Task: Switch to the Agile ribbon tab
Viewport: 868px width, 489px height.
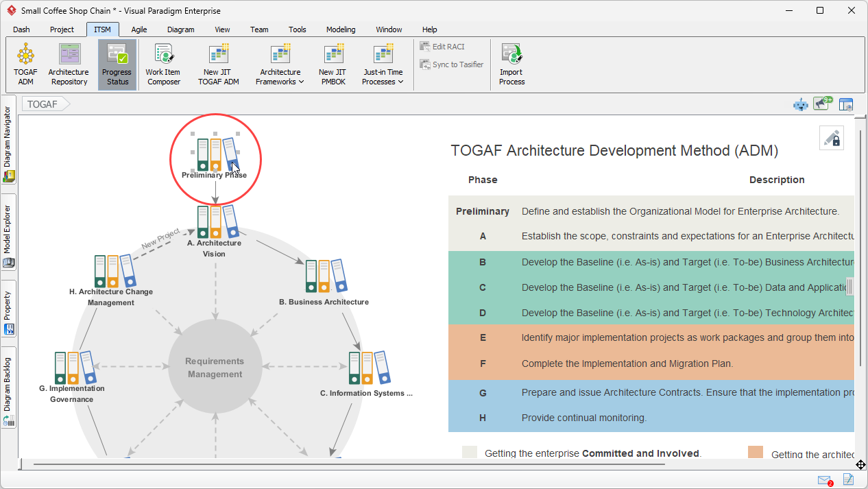Action: tap(139, 29)
